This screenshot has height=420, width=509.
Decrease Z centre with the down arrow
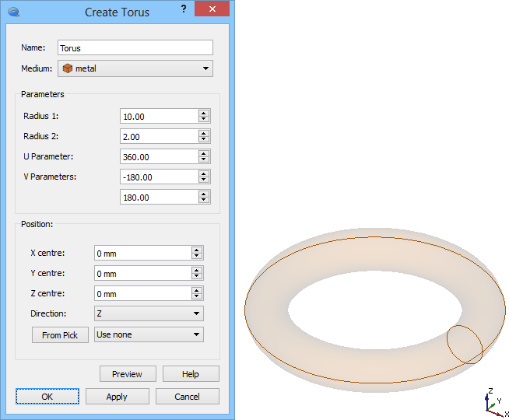pos(197,296)
